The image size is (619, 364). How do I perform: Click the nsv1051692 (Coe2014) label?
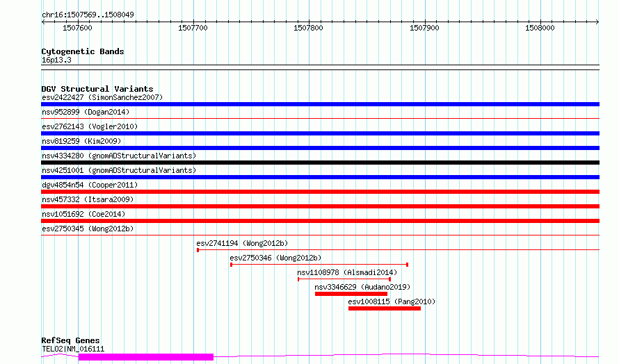click(83, 214)
